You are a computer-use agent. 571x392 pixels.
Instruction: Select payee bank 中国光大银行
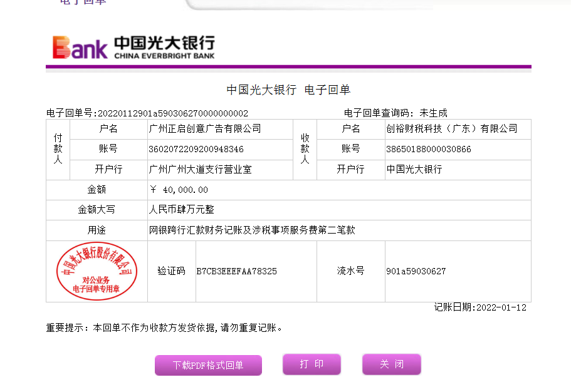414,170
